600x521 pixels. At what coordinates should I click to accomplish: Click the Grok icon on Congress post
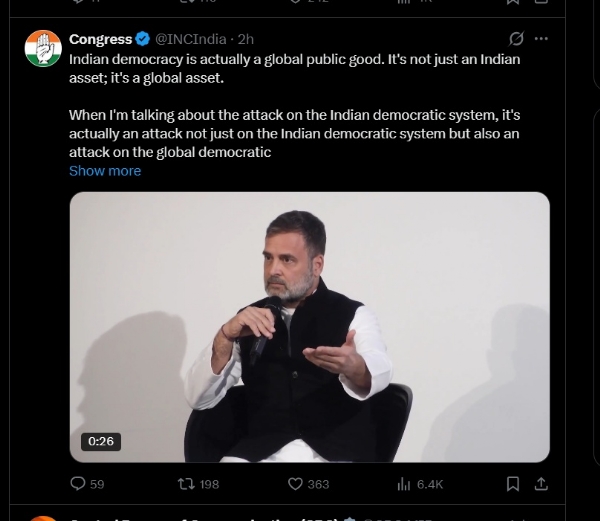[x=517, y=39]
